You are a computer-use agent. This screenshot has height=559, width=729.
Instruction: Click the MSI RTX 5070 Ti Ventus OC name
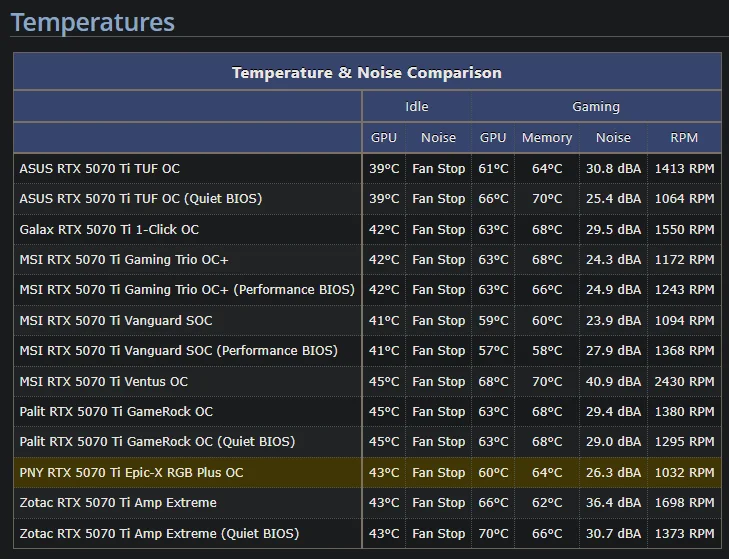104,382
